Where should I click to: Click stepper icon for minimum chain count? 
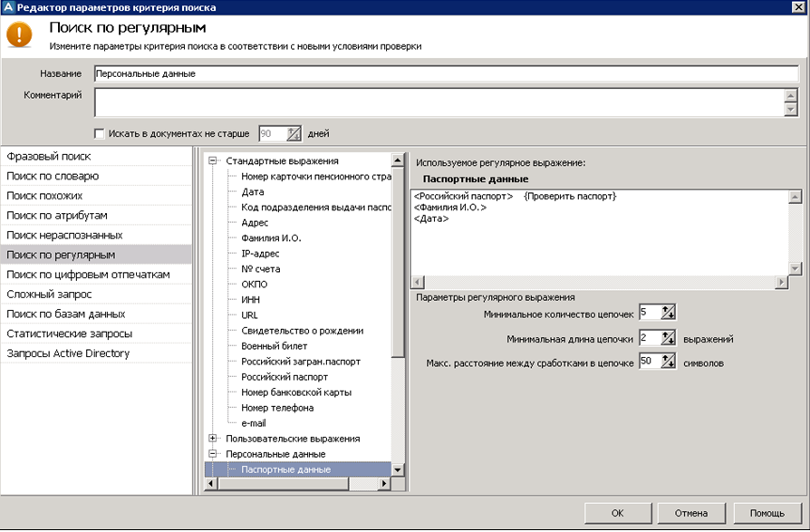pyautogui.click(x=669, y=313)
